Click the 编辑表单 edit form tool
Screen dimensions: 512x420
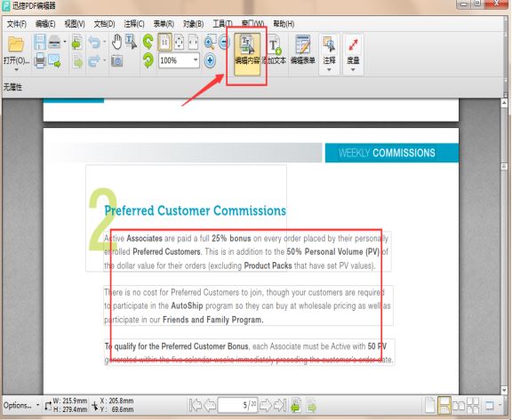[303, 51]
